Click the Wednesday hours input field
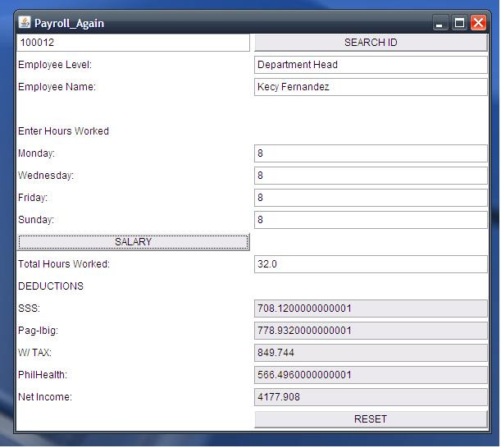The width and height of the screenshot is (501, 448). [371, 176]
